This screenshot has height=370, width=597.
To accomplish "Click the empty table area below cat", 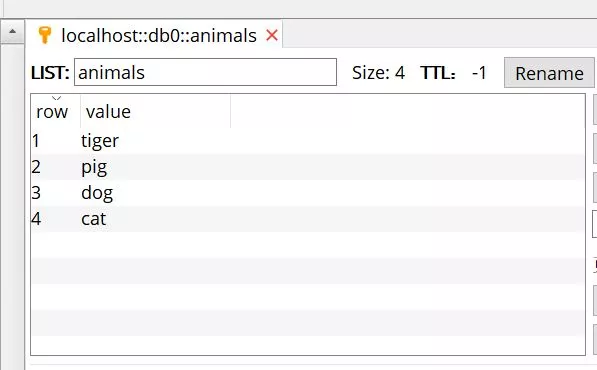I will pos(308,293).
